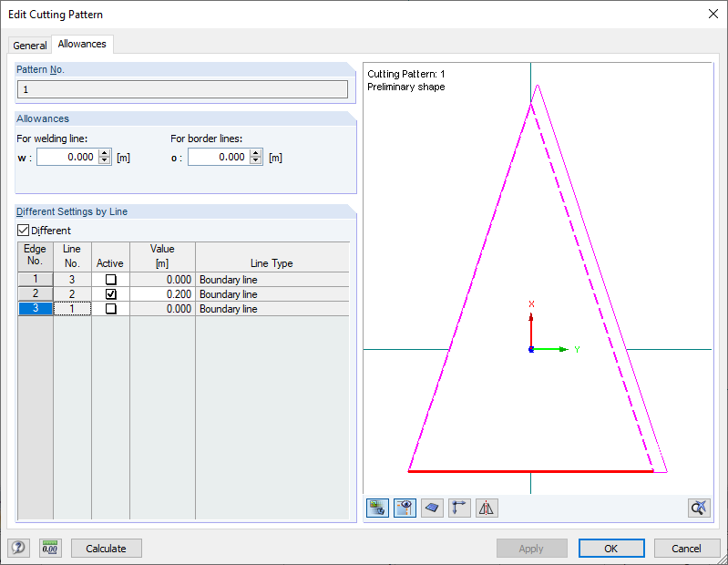Click the Cancel button
Image resolution: width=728 pixels, height=565 pixels.
pyautogui.click(x=686, y=549)
